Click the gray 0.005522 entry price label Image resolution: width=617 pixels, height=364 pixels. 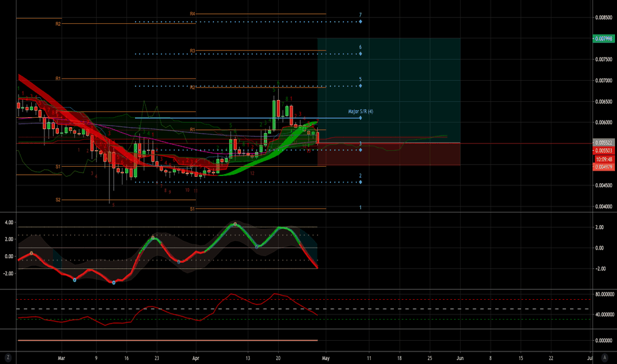point(603,142)
